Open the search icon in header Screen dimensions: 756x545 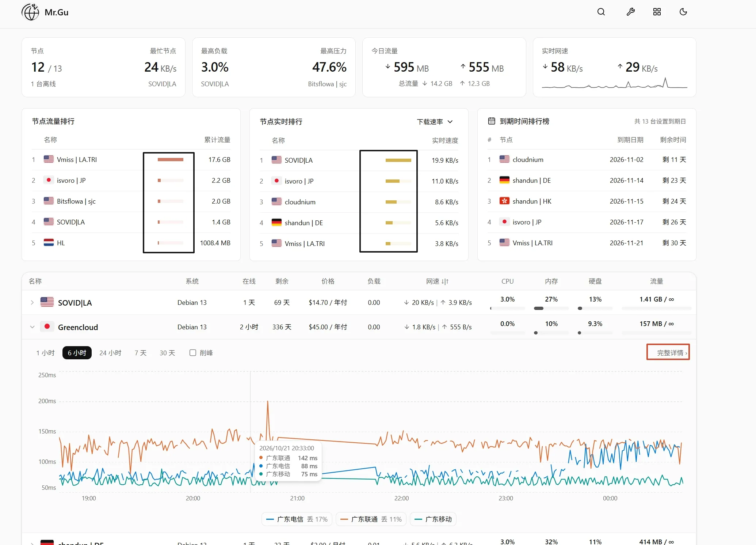(x=601, y=12)
